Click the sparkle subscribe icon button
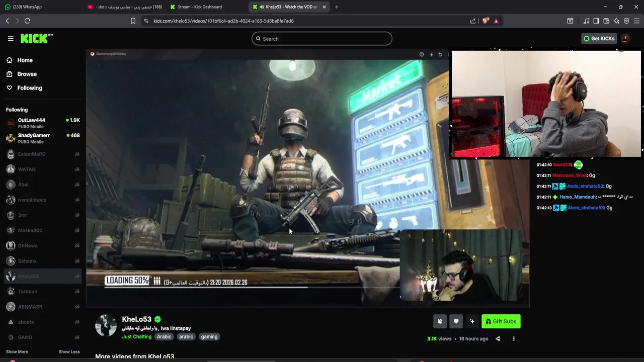644x362 pixels. pyautogui.click(x=472, y=321)
